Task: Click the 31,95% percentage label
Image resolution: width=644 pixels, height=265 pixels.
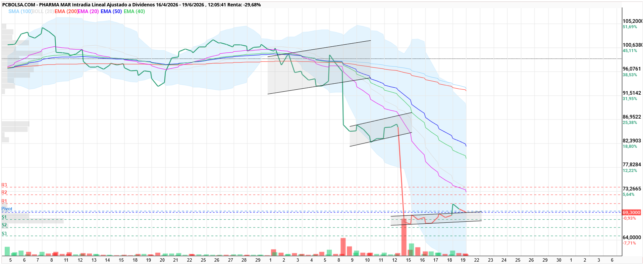Action: point(630,99)
